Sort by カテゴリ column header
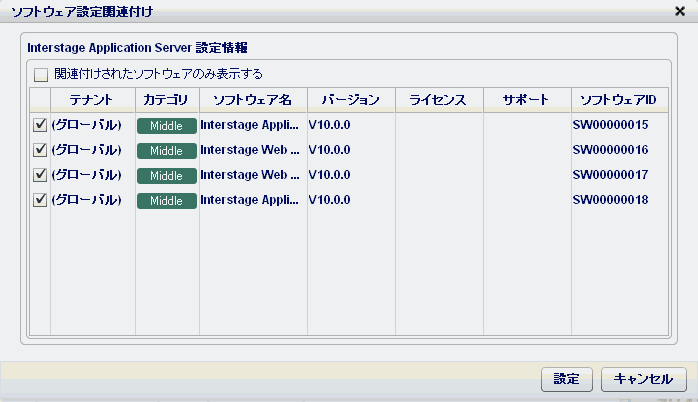 pyautogui.click(x=167, y=100)
